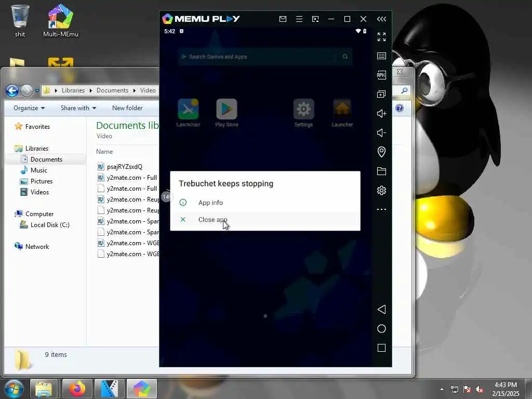Click Explorer search magnifier icon

point(404,90)
